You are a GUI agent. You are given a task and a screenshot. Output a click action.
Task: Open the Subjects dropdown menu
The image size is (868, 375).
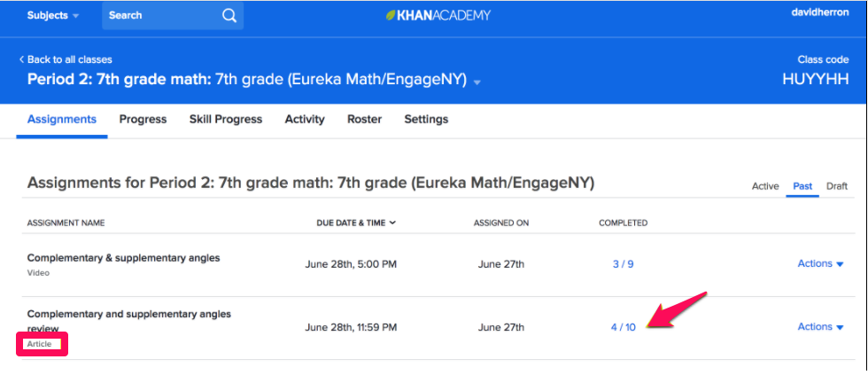53,15
